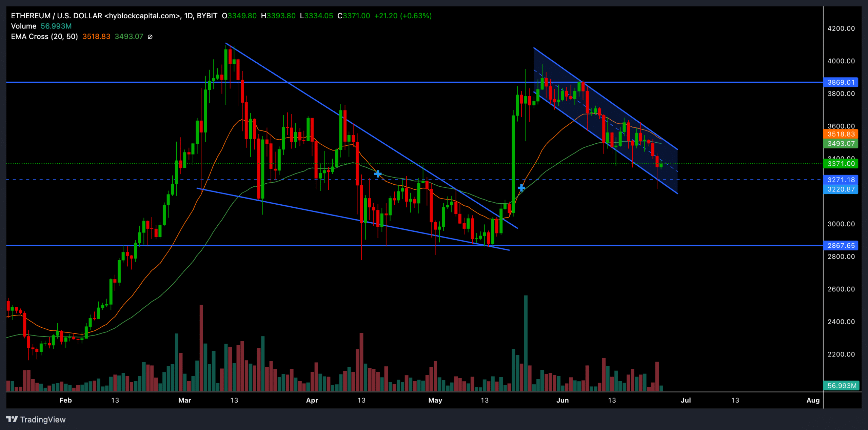Click the ETHEREUM / U.S. DOLLAR chart title

pos(114,16)
